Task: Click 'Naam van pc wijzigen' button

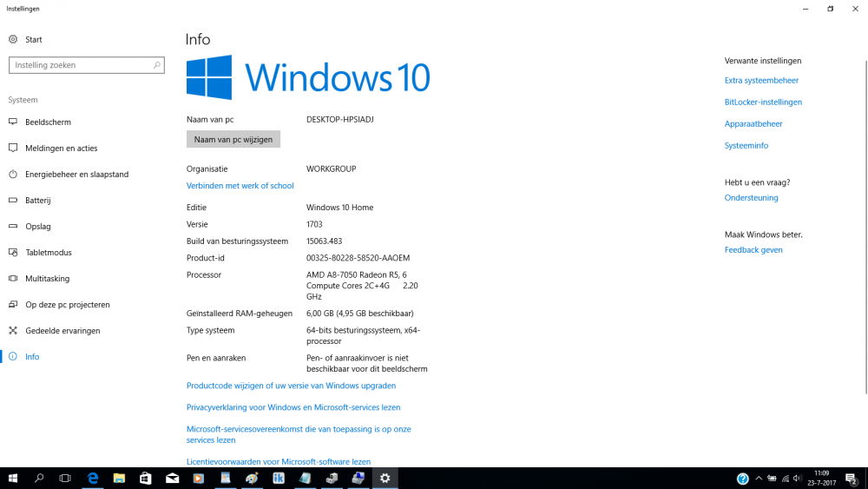Action: 233,139
